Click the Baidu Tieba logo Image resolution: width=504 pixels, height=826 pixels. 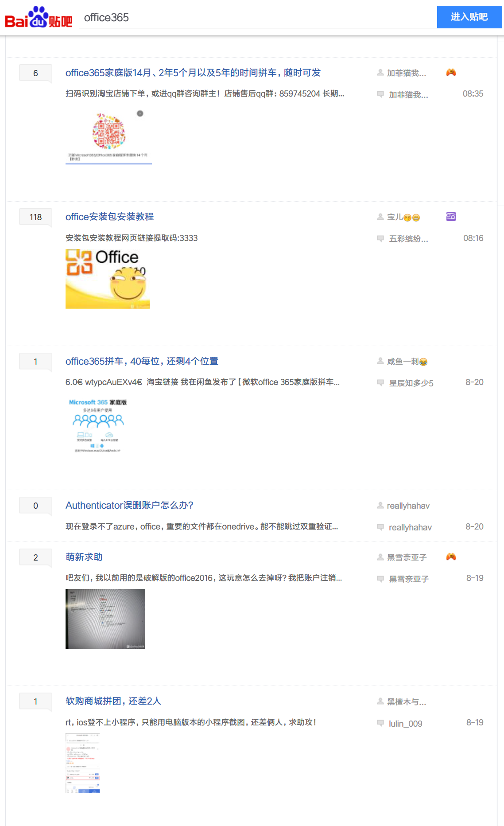click(39, 18)
